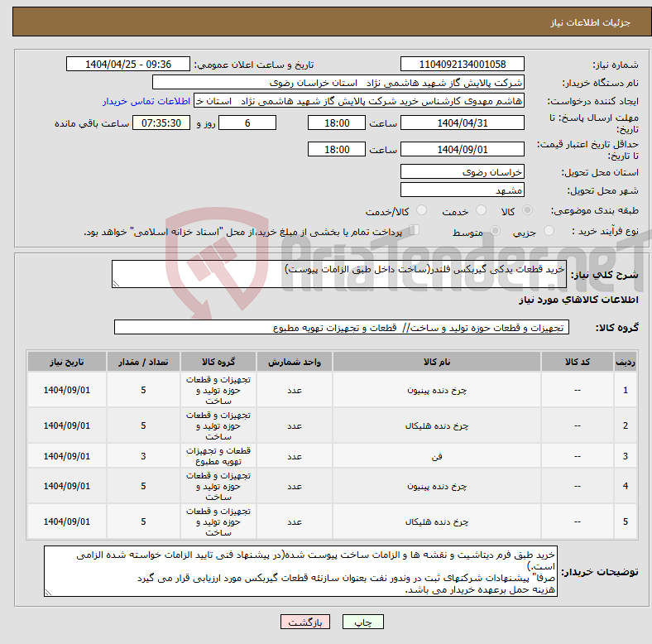This screenshot has width=652, height=644.
Task: Click the عدد unit cell in row 2
Action: [x=295, y=425]
